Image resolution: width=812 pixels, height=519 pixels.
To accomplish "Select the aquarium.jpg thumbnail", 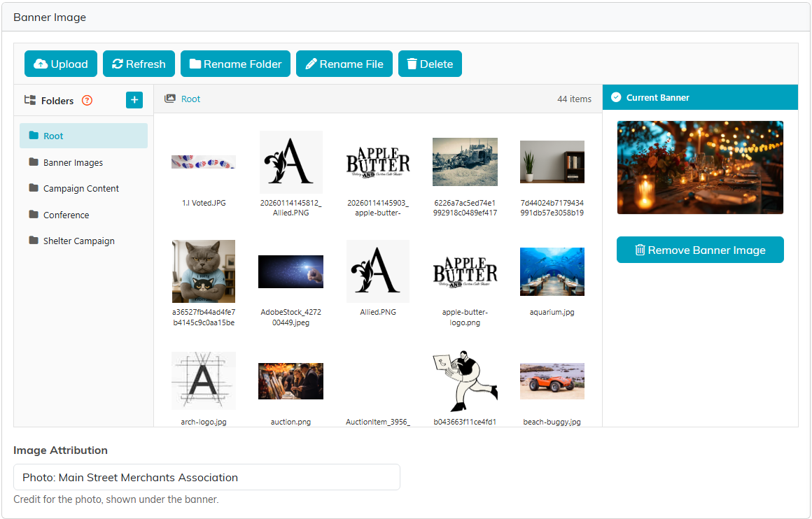I will coord(552,271).
